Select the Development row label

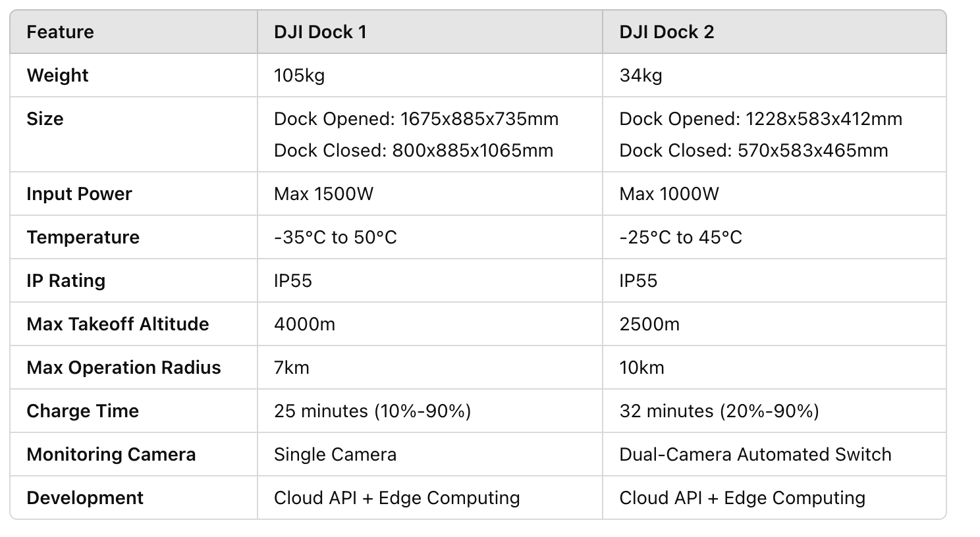pyautogui.click(x=85, y=498)
